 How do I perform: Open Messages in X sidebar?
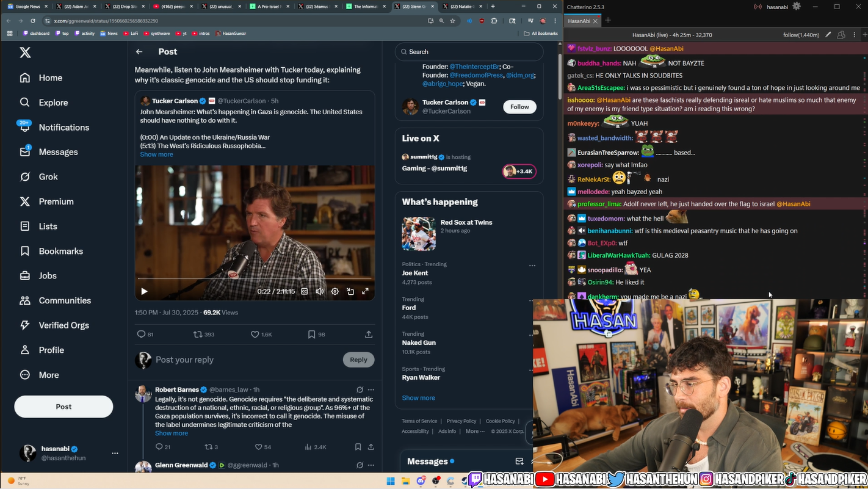49,152
